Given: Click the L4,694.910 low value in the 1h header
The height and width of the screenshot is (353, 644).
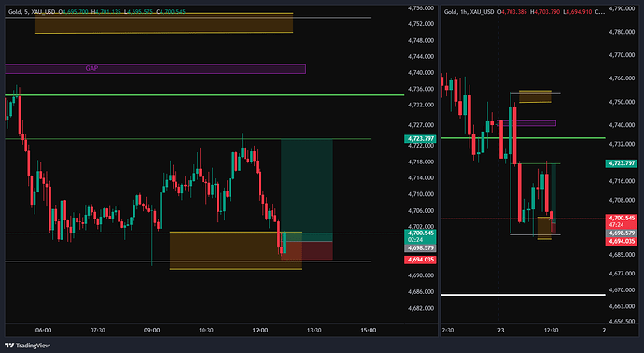Looking at the screenshot, I should (578, 12).
